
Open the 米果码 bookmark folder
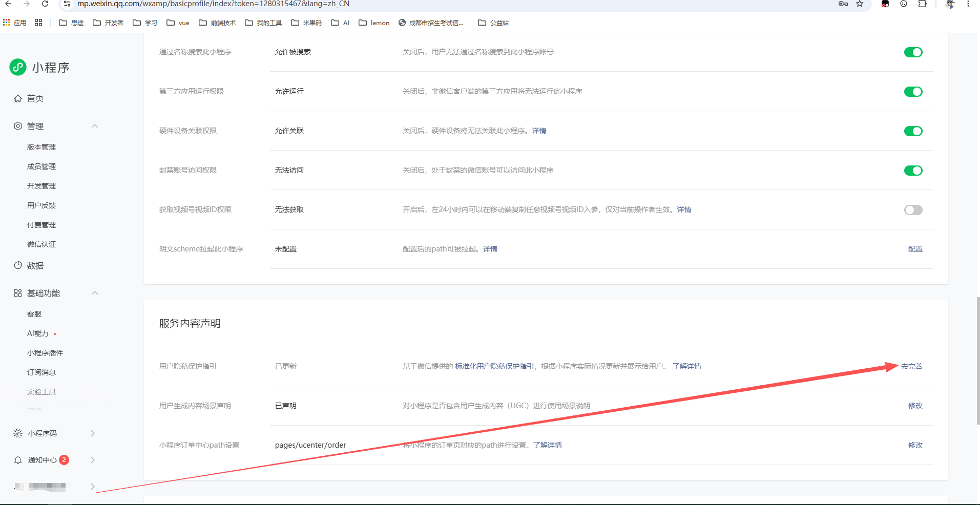306,23
